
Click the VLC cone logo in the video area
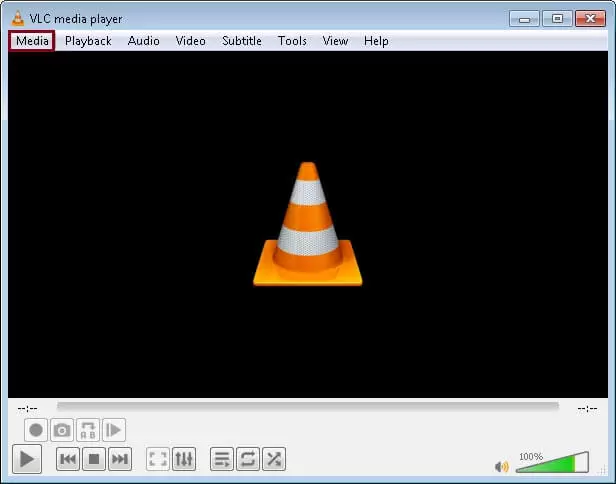click(308, 224)
